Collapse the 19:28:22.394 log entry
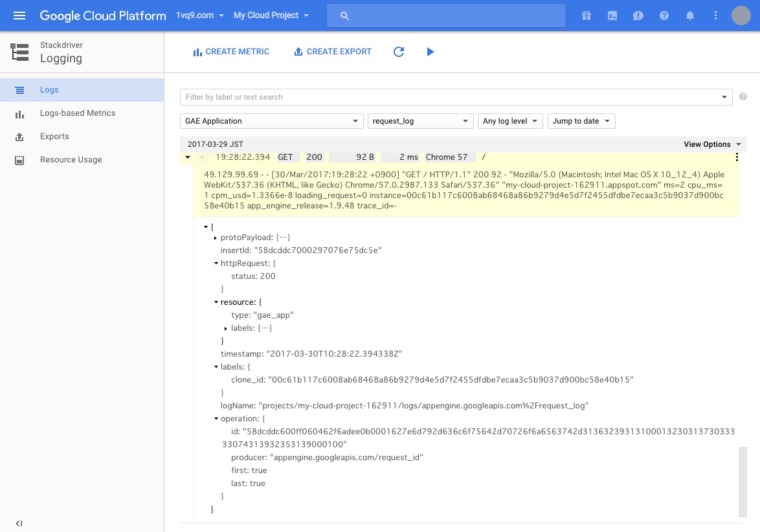Screen dimensions: 760x532 (188, 157)
